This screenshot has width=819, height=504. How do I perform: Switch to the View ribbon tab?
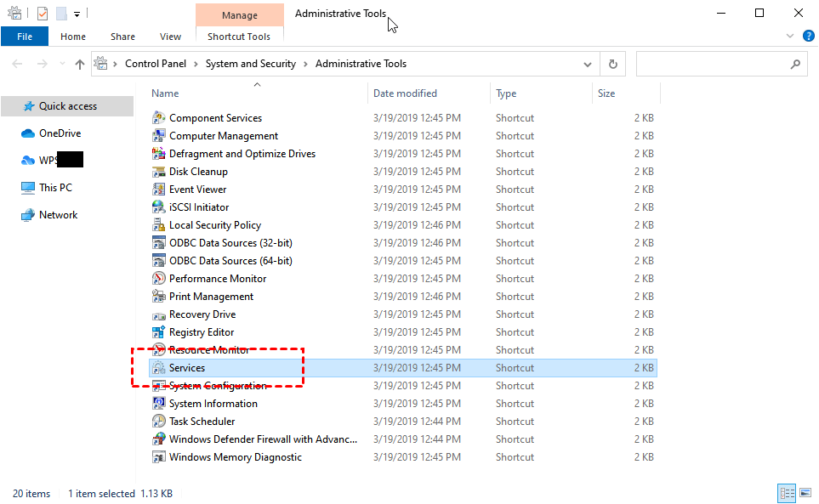tap(170, 37)
